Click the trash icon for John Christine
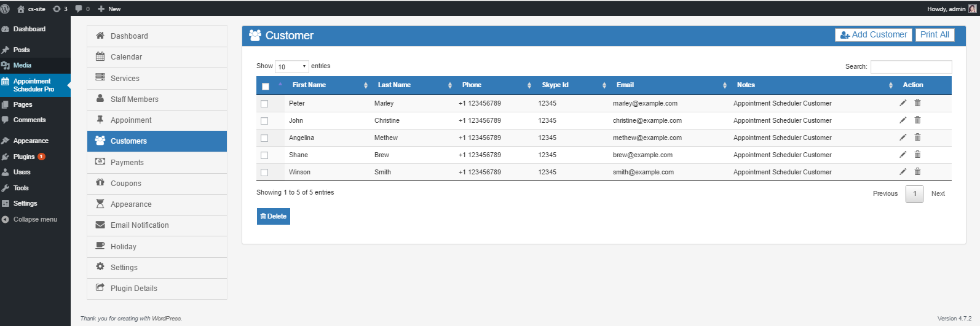The image size is (980, 326). point(917,120)
